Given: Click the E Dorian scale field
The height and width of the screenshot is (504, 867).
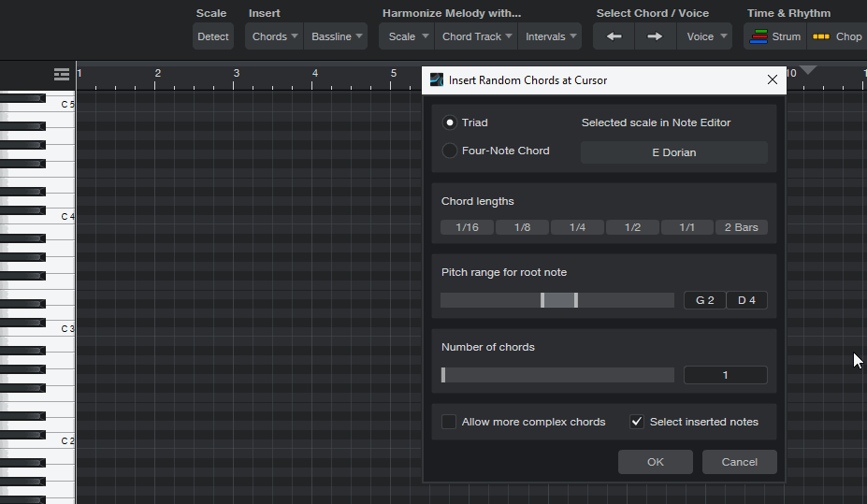Looking at the screenshot, I should 674,152.
